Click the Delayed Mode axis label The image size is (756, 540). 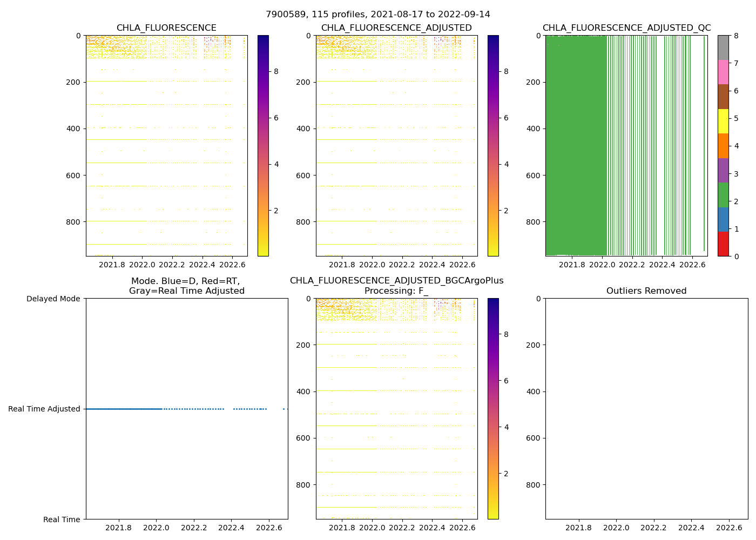[53, 299]
